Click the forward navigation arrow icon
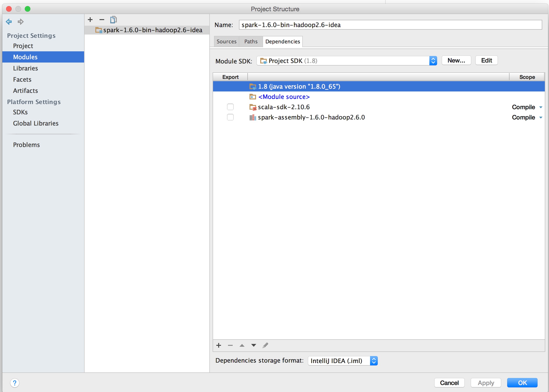The image size is (549, 392). 21,22
